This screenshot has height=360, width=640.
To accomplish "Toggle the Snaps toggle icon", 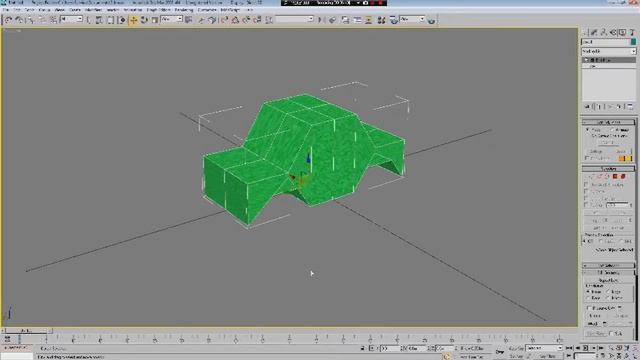I will 224,20.
